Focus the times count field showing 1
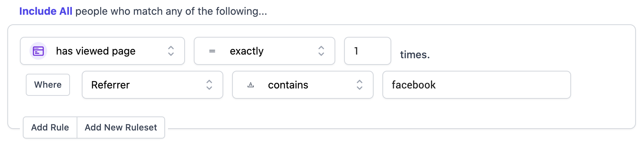Image resolution: width=644 pixels, height=143 pixels. [368, 51]
